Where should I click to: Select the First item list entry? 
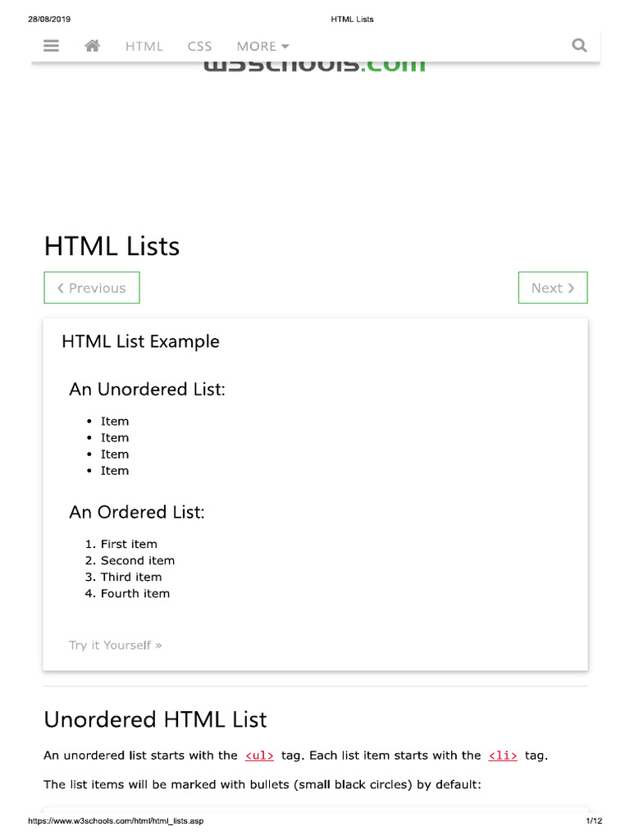pos(129,545)
